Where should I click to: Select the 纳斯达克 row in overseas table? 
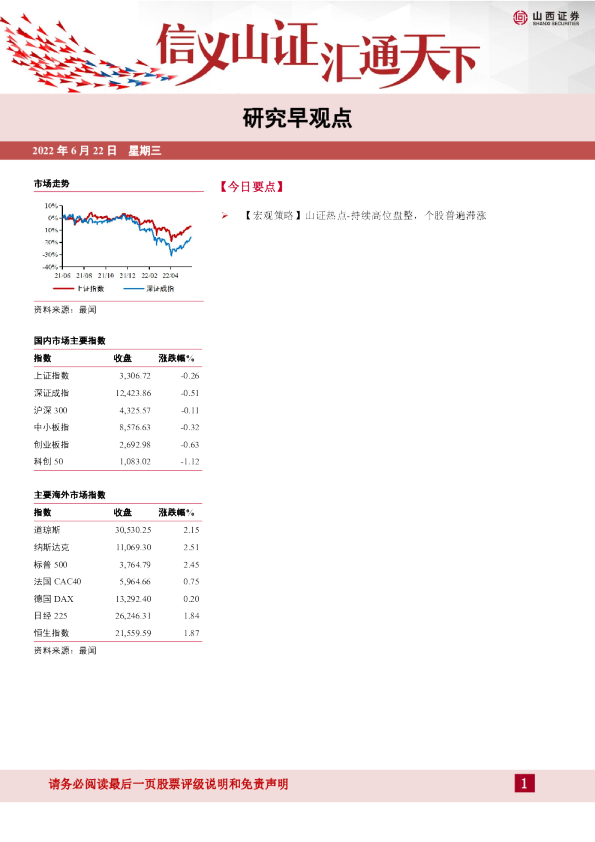117,547
